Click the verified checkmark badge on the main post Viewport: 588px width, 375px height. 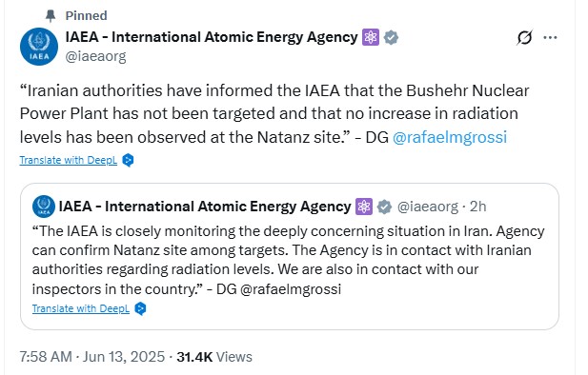click(391, 37)
